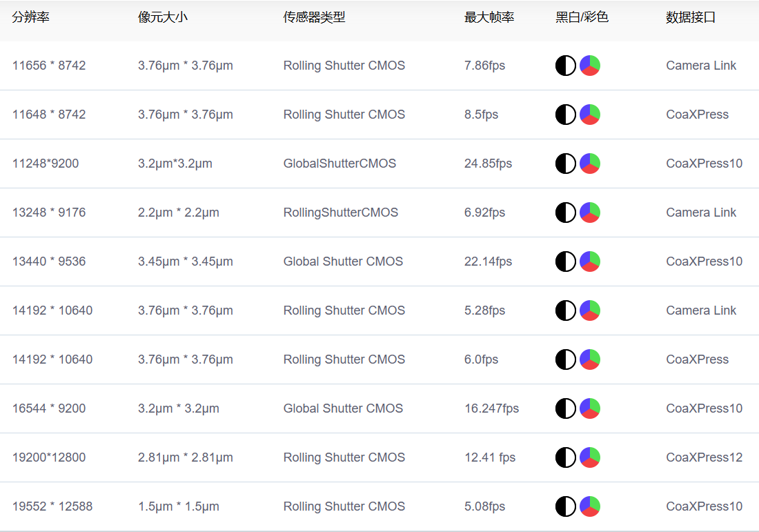Click color icon in 11648 * 8742 row
Viewport: 759px width, 532px height.
tap(590, 115)
